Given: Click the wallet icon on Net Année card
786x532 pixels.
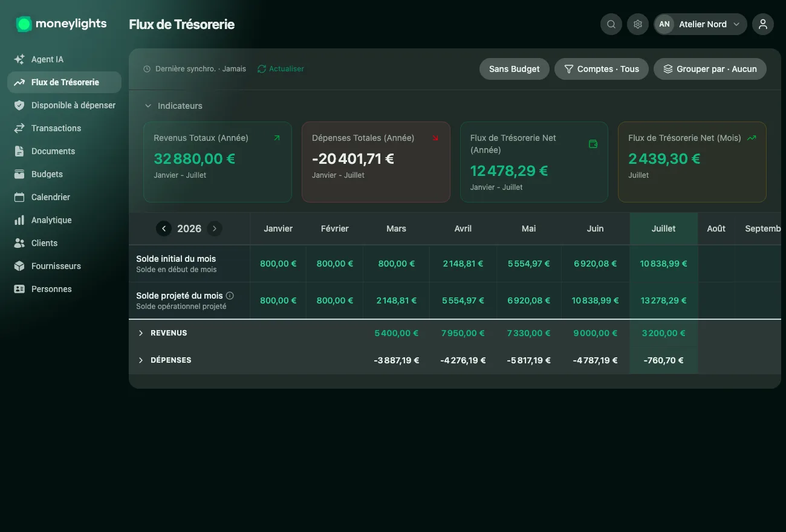Looking at the screenshot, I should coord(593,144).
